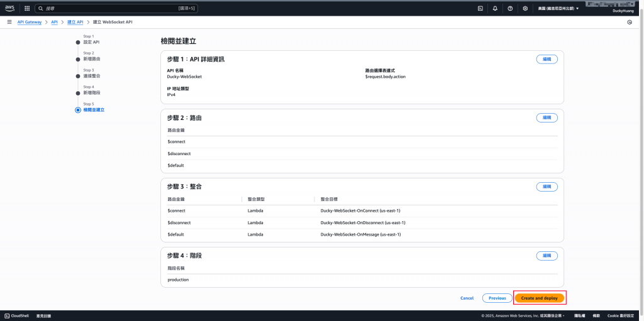Open CloudShell in the footer
This screenshot has width=644, height=321.
point(16,316)
